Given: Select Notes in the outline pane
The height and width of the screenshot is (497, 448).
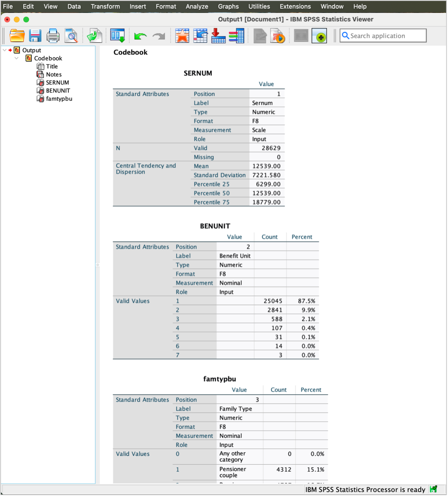Looking at the screenshot, I should coord(54,74).
